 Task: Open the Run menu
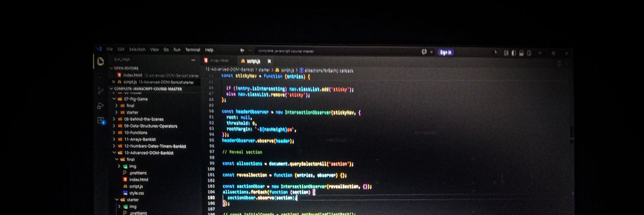coord(177,49)
